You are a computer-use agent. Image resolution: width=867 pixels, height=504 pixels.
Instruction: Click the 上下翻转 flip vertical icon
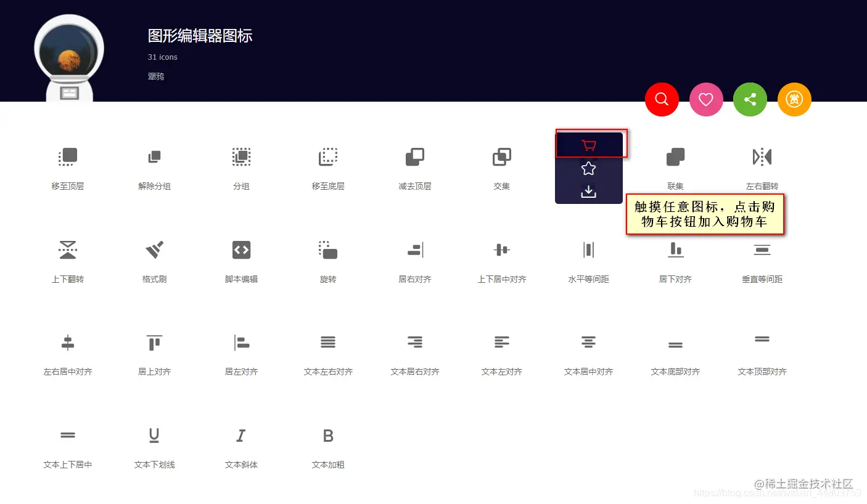tap(67, 250)
